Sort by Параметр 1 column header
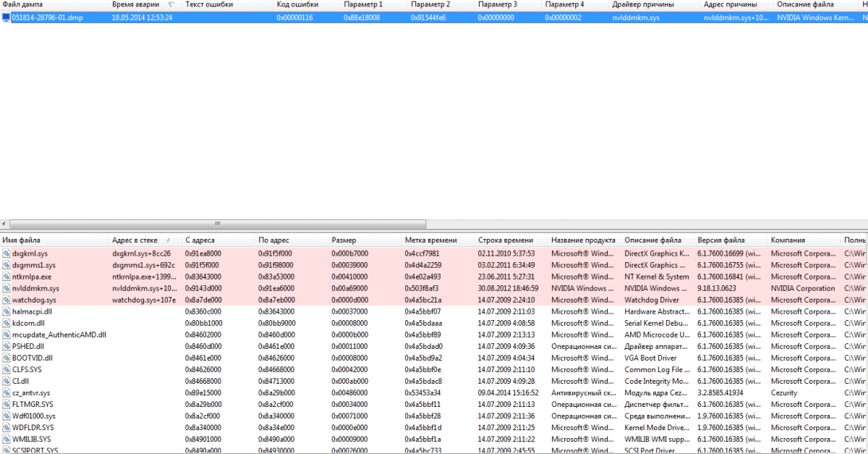The height and width of the screenshot is (454, 868). tap(374, 4)
